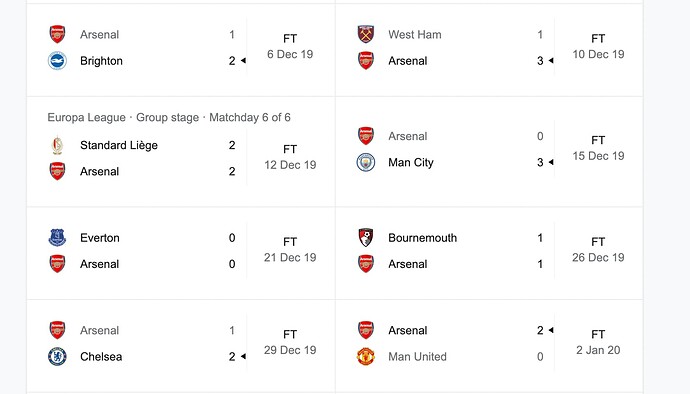Click the Standard Liège team name
Viewport: 690px width, 394px height.
coord(119,145)
